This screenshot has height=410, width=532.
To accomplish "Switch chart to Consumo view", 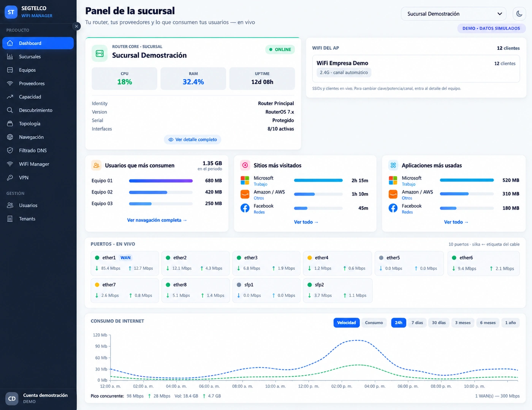I will (374, 323).
